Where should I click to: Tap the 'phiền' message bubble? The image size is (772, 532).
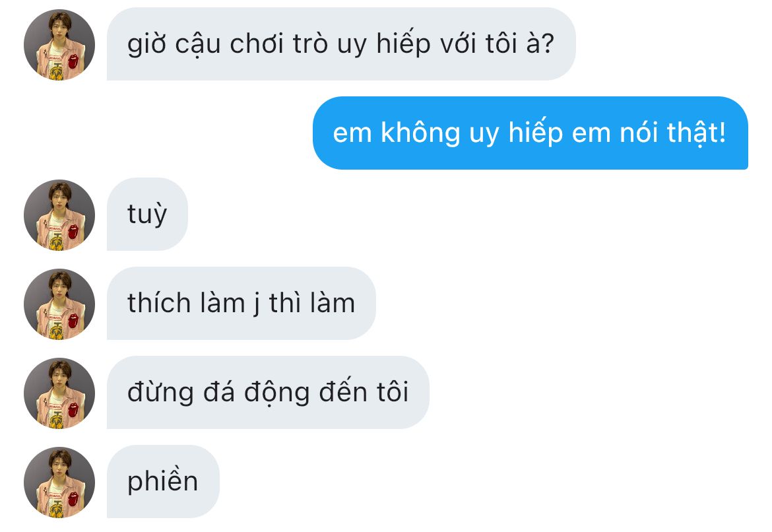point(163,482)
